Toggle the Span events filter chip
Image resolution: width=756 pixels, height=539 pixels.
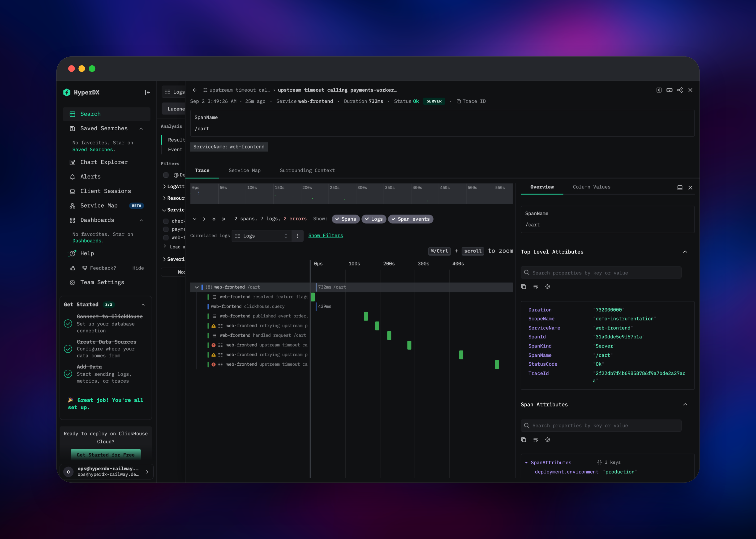pyautogui.click(x=411, y=219)
